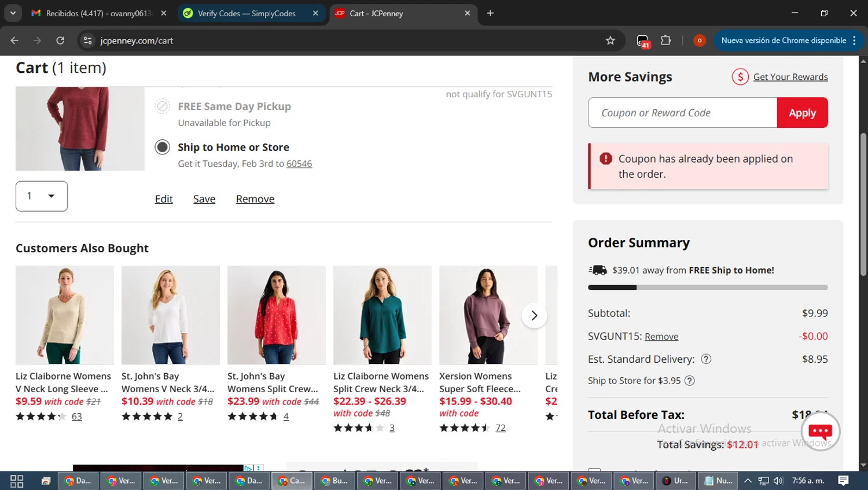The width and height of the screenshot is (868, 490).
Task: Open the quantity dropdown
Action: (42, 196)
